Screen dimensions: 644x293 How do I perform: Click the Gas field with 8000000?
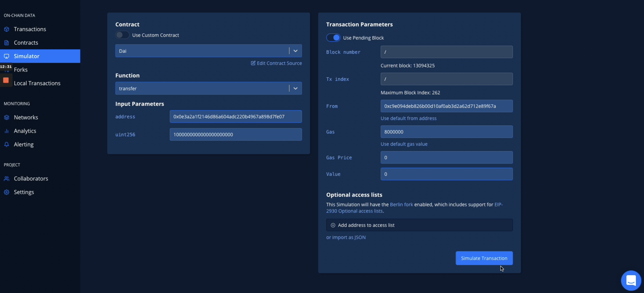[447, 132]
